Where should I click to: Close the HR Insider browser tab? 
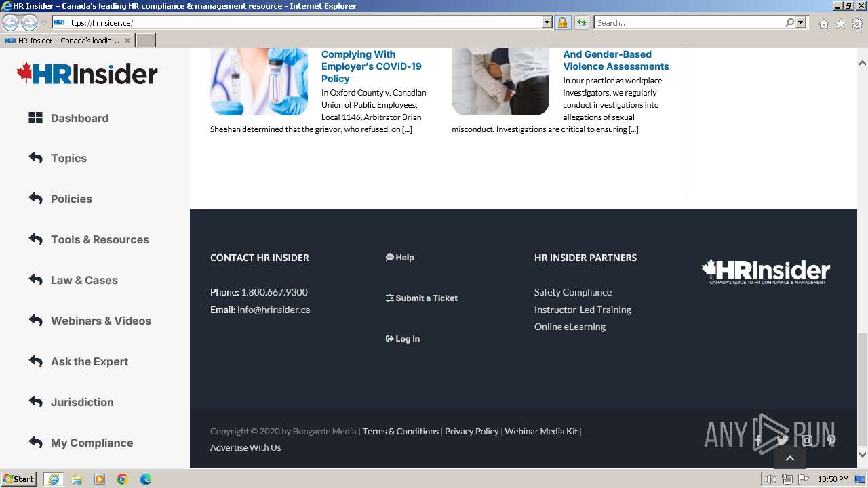(127, 41)
